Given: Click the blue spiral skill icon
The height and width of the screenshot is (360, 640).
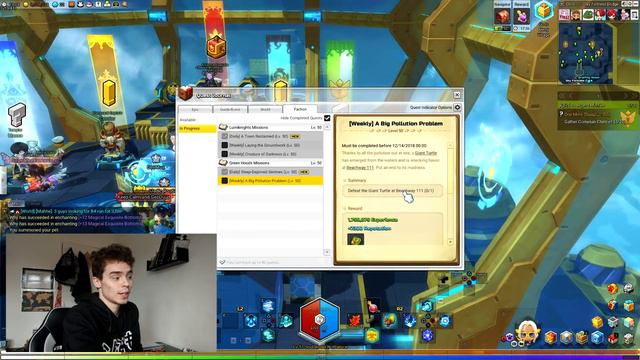Looking at the screenshot, I should click(445, 320).
